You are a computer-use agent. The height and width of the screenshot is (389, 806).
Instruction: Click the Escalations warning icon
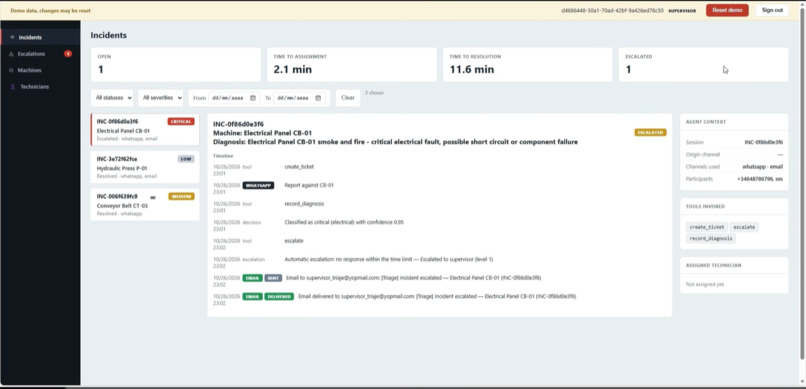coord(11,54)
